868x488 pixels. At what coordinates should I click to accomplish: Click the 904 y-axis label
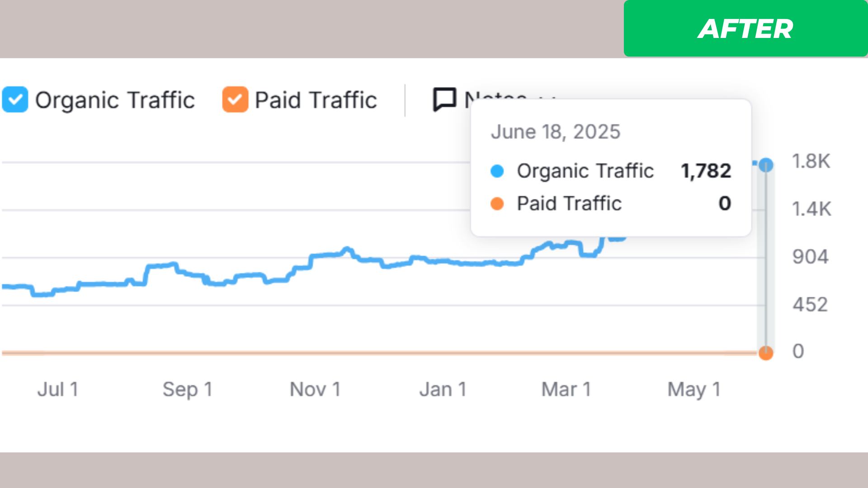(x=810, y=257)
